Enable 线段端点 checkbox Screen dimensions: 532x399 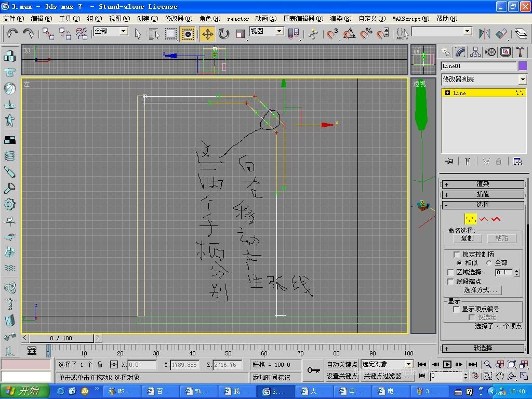click(450, 282)
